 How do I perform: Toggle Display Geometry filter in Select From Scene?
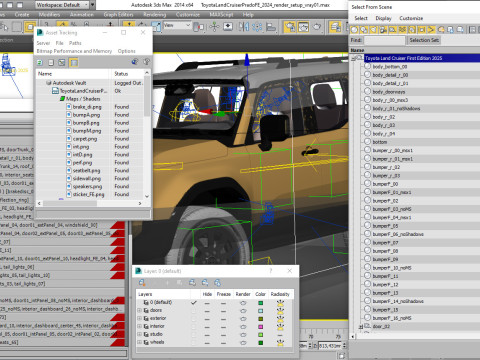tap(354, 30)
